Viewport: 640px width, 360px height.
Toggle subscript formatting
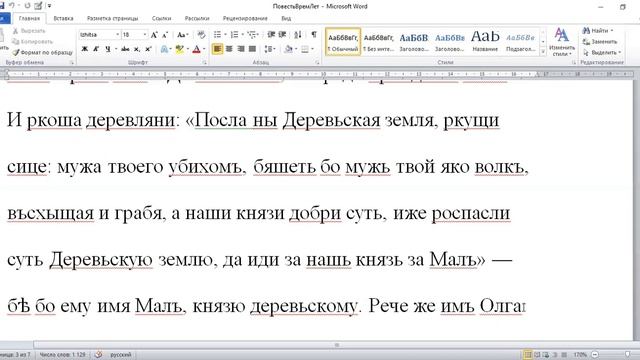coord(137,49)
